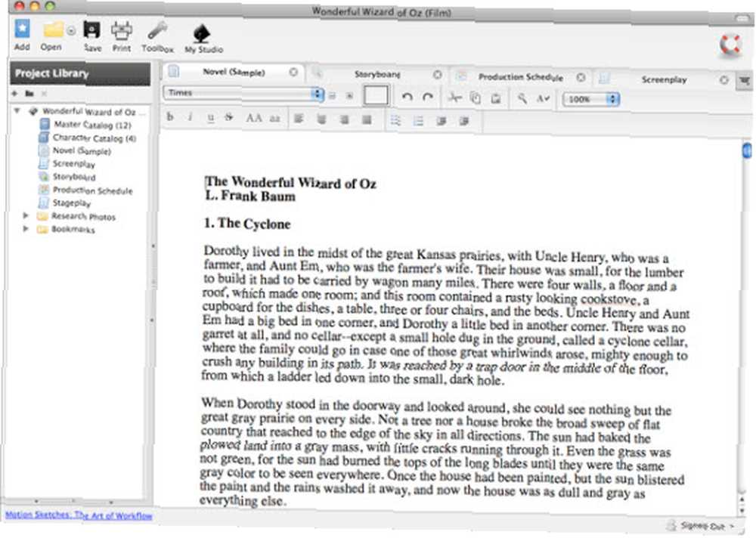Close the Storyboard tab
The height and width of the screenshot is (538, 756).
pos(437,75)
